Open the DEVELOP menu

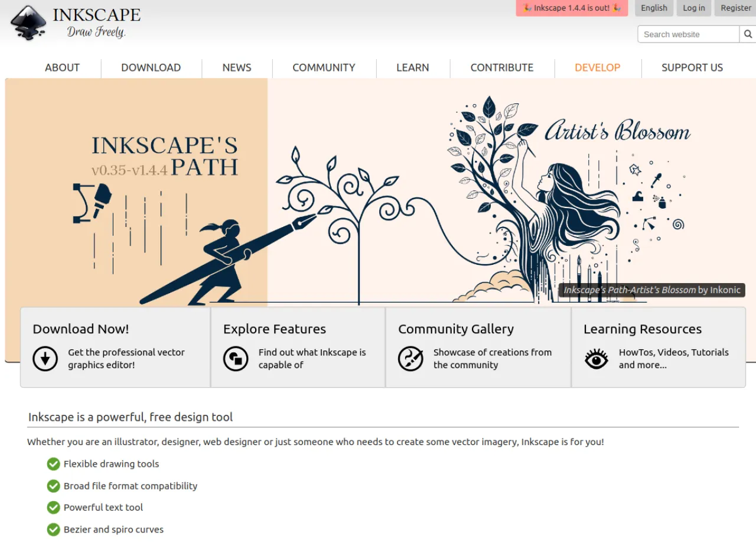coord(597,67)
